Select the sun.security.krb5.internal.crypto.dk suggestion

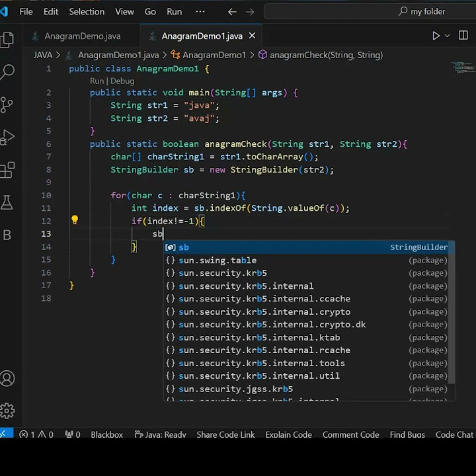307,325
